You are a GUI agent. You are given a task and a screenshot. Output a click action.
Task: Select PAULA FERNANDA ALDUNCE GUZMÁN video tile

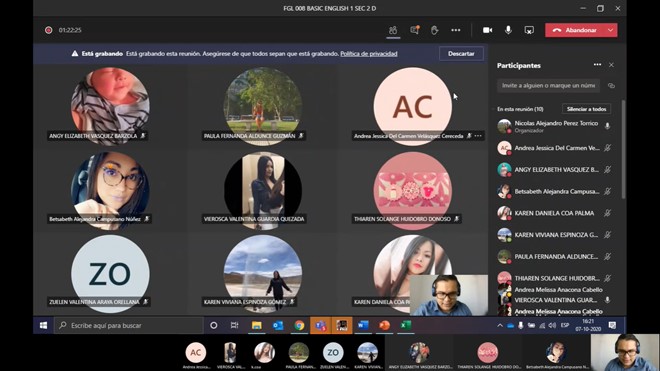coord(263,106)
